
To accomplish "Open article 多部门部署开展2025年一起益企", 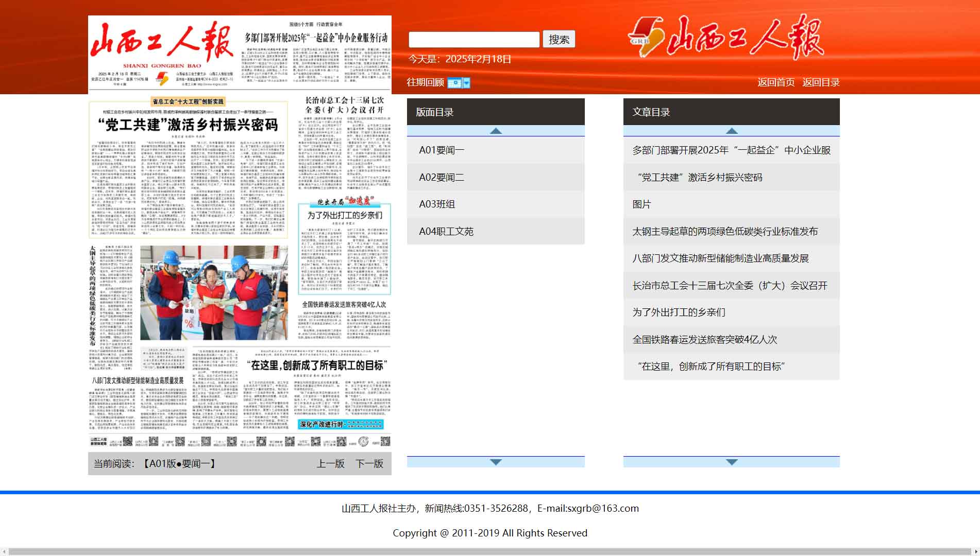I will pyautogui.click(x=732, y=150).
